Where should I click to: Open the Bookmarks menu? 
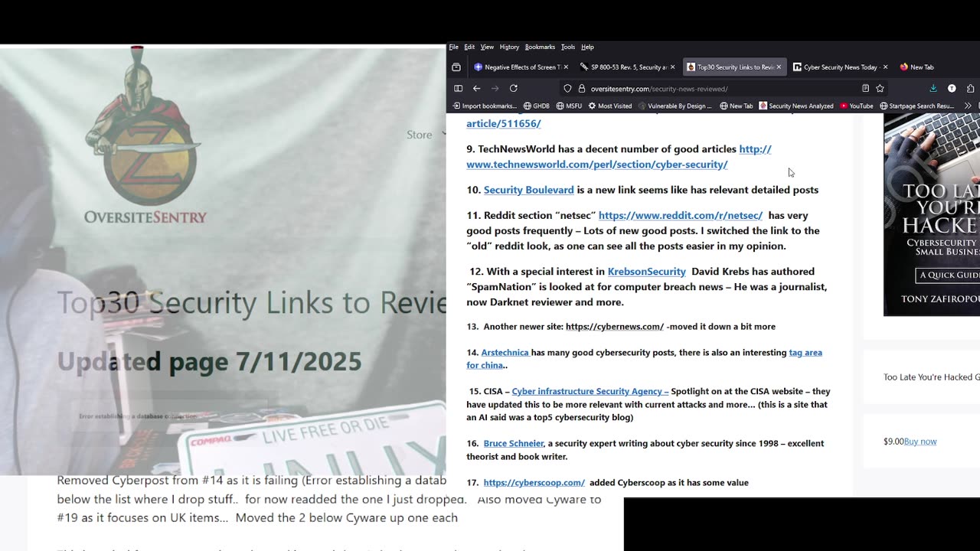540,47
